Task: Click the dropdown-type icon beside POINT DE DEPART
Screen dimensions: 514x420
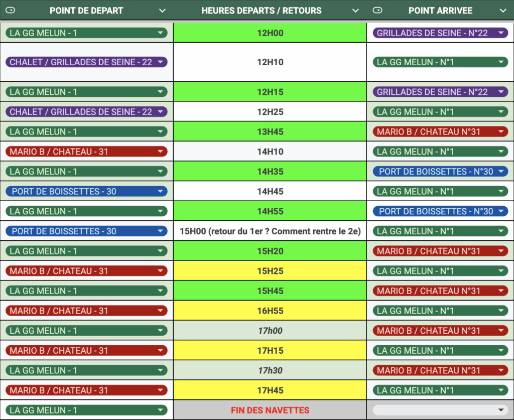Action: (x=10, y=11)
